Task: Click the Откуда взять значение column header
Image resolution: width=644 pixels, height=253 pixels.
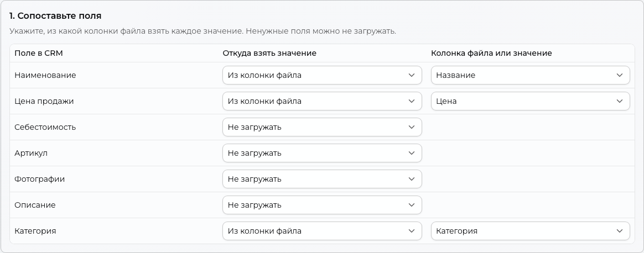Action: [x=269, y=53]
